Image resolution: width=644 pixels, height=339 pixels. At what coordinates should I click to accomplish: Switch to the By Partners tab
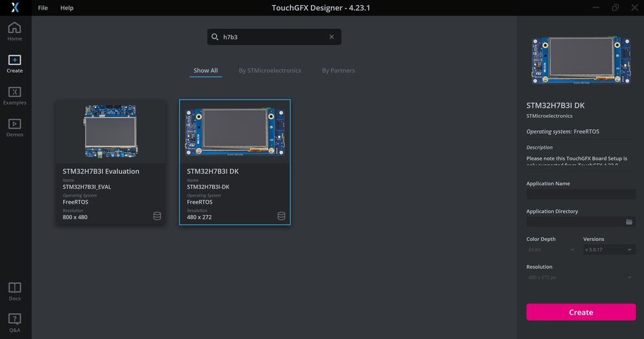click(338, 71)
